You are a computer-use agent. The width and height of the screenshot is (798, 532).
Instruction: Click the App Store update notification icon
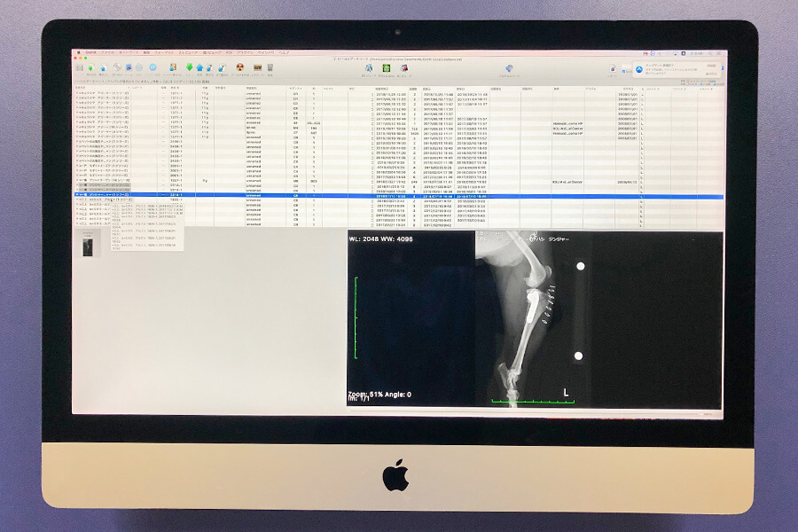(639, 67)
